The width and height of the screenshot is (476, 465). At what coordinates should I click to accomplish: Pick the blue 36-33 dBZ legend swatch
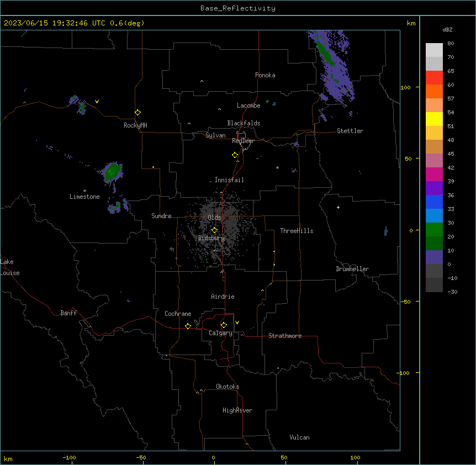tap(434, 202)
